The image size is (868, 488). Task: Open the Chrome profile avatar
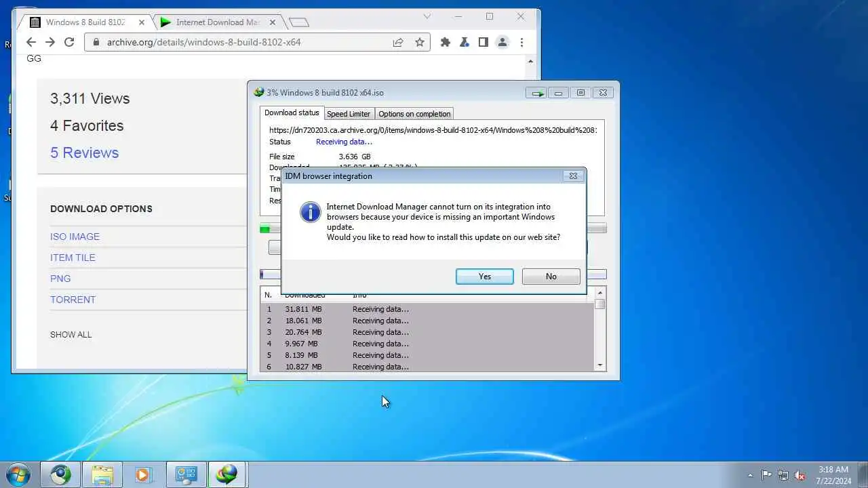coord(502,42)
